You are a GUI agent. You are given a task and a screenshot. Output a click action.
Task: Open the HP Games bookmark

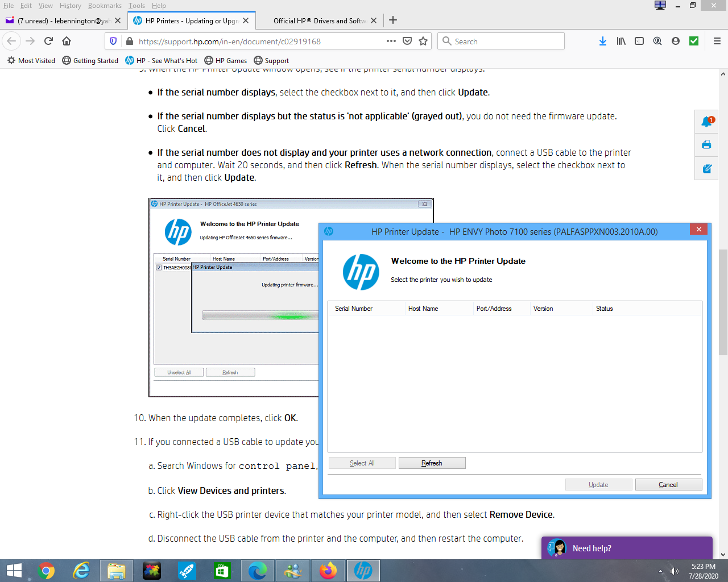(x=226, y=60)
